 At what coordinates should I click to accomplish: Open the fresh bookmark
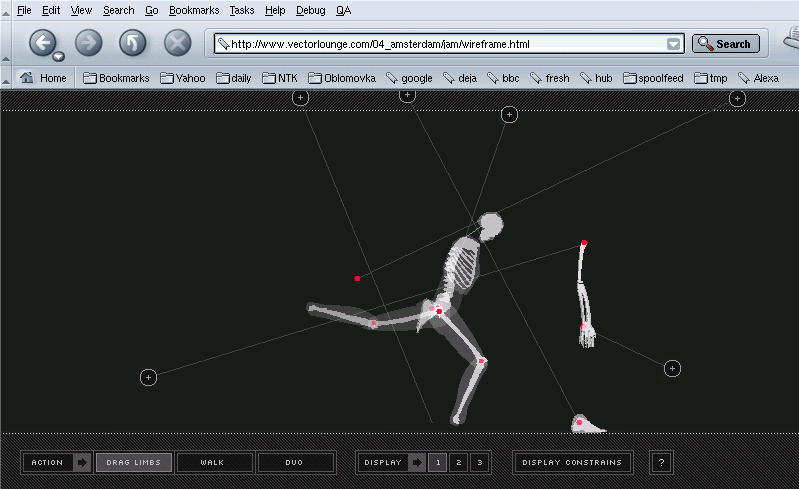pyautogui.click(x=550, y=78)
